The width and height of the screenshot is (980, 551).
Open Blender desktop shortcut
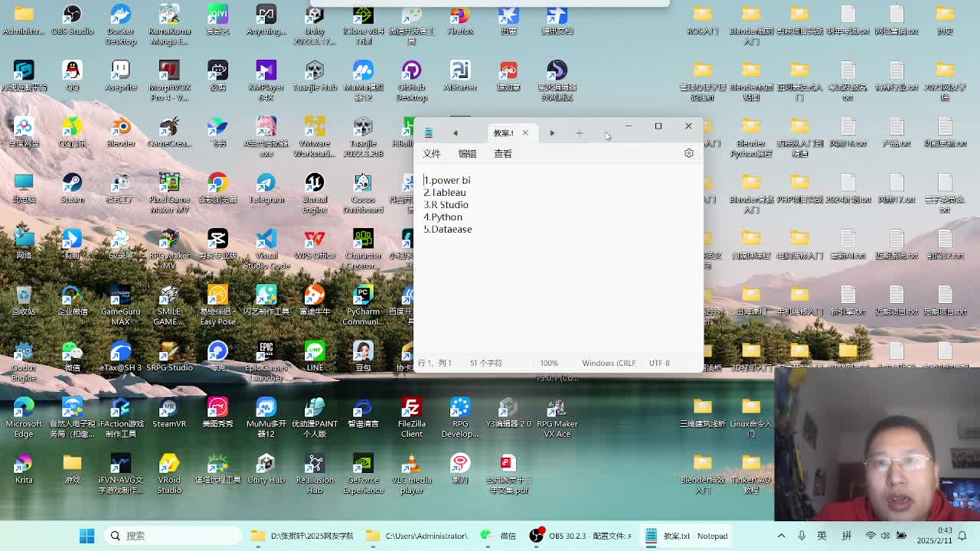tap(120, 132)
